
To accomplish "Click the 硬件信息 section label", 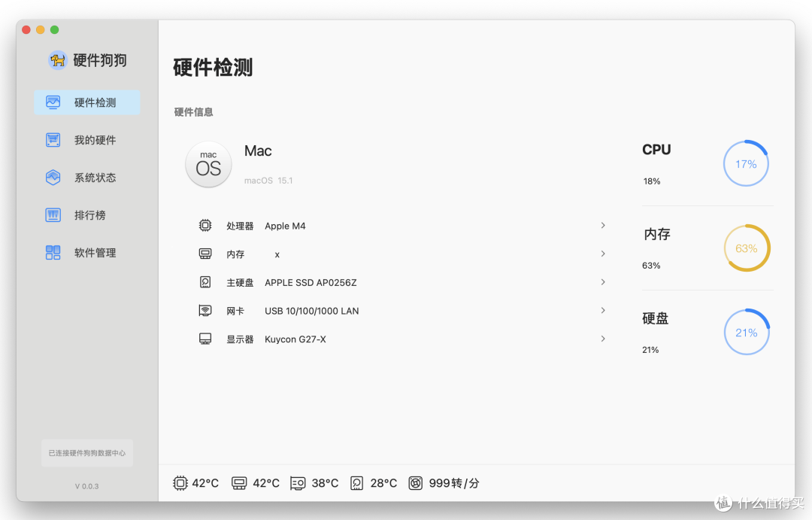I will (x=193, y=112).
